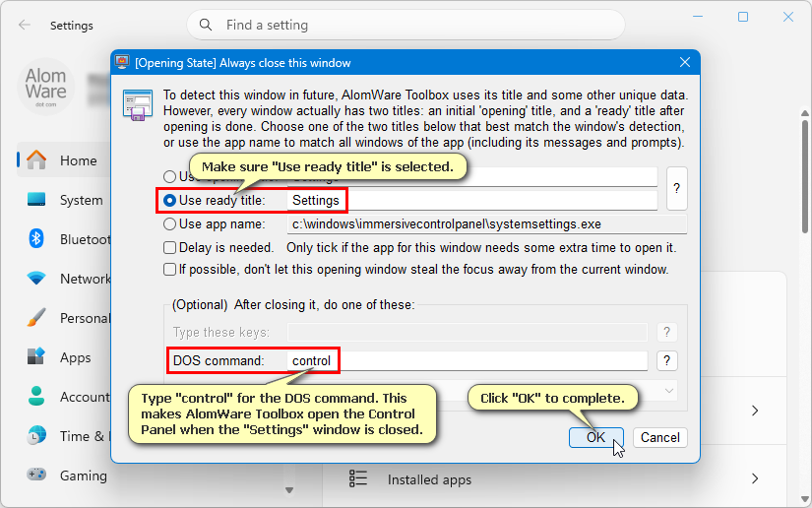Click the window-save icon in dialog
The width and height of the screenshot is (812, 508).
(x=137, y=105)
